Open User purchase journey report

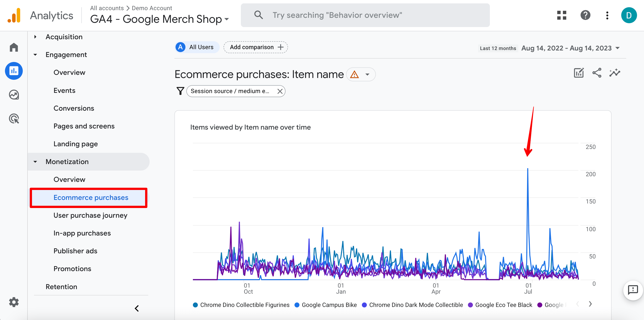[x=90, y=215]
